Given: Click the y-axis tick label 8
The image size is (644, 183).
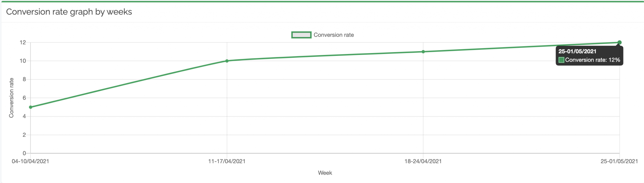Looking at the screenshot, I should tap(24, 79).
